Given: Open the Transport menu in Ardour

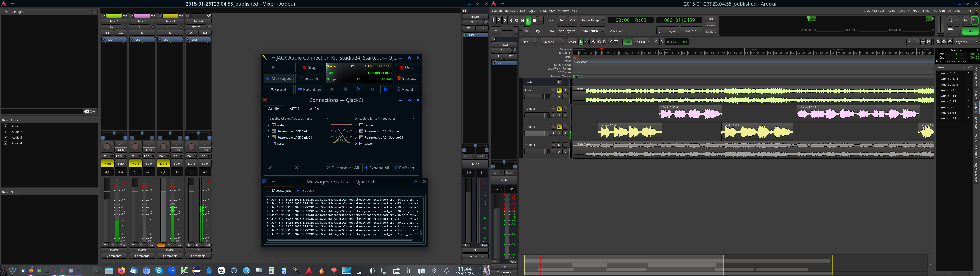Looking at the screenshot, I should coord(511,11).
